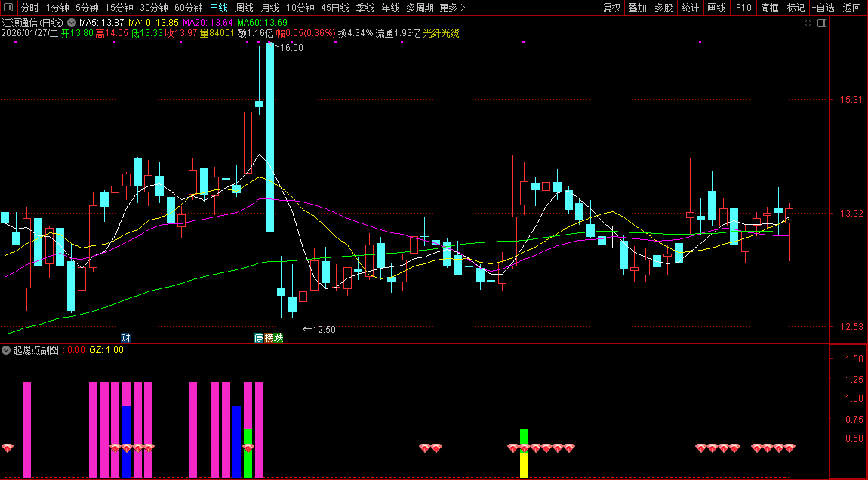Click the 标记 button
This screenshot has height=480, width=868.
click(796, 8)
